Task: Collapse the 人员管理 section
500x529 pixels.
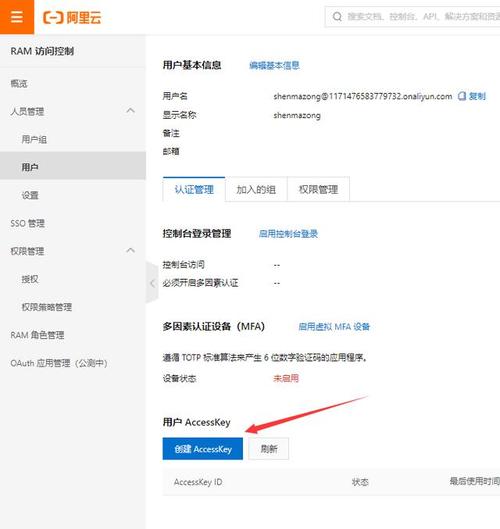Action: tap(131, 111)
